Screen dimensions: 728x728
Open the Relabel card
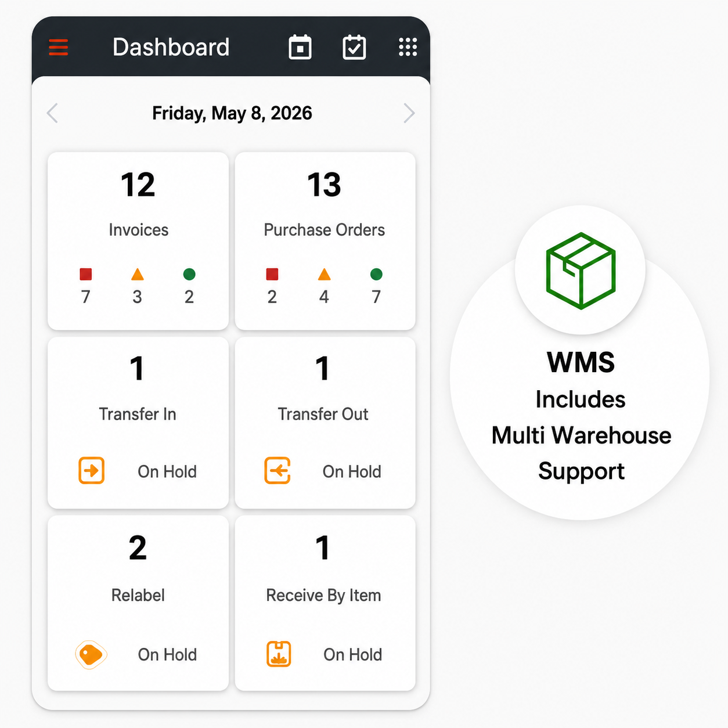click(138, 603)
